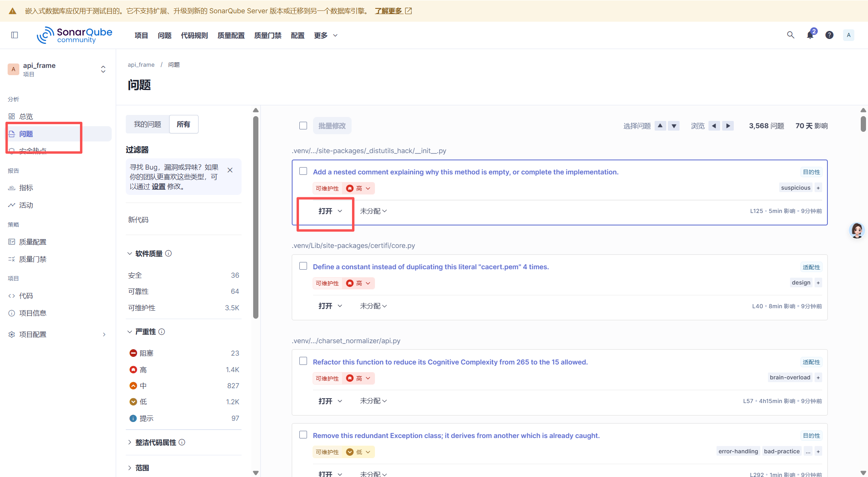Check the cacert.pem constant issue checkbox
The image size is (868, 477).
coord(303,266)
